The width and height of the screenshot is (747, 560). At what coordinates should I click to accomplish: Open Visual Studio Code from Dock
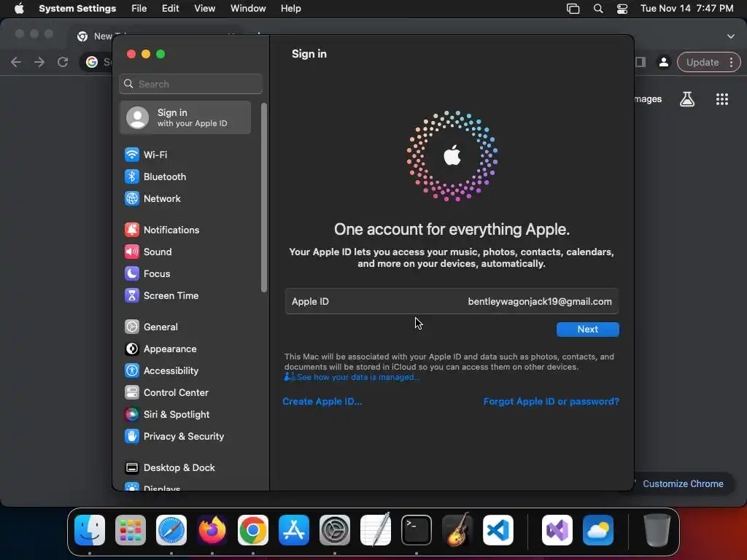point(498,530)
